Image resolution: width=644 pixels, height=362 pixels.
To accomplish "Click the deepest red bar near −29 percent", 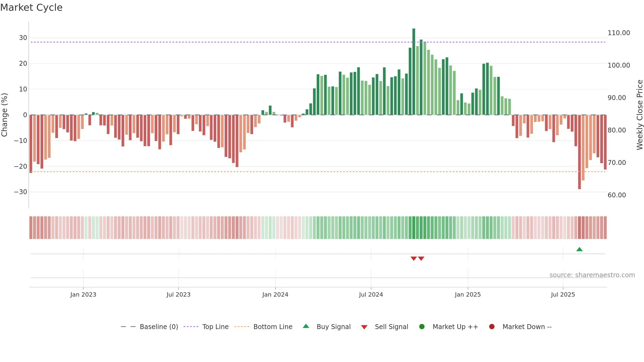I will click(x=579, y=152).
